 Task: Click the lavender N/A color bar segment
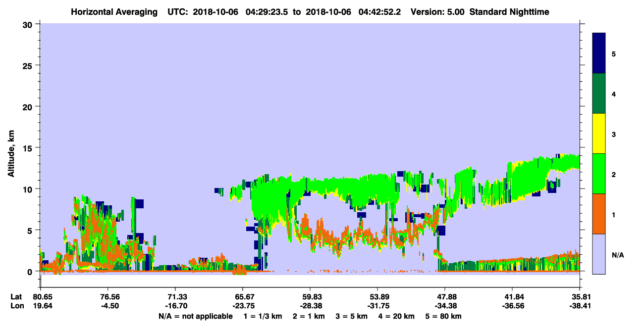[599, 253]
